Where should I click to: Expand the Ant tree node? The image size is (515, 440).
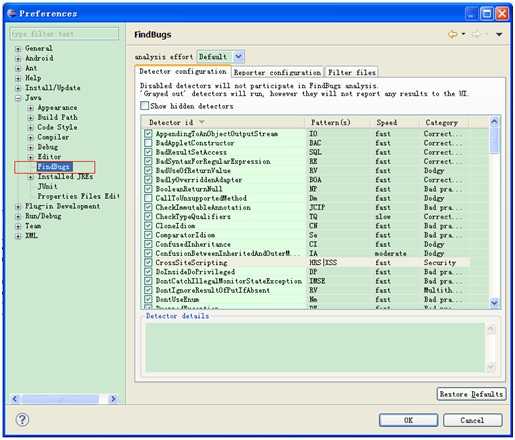pos(18,69)
